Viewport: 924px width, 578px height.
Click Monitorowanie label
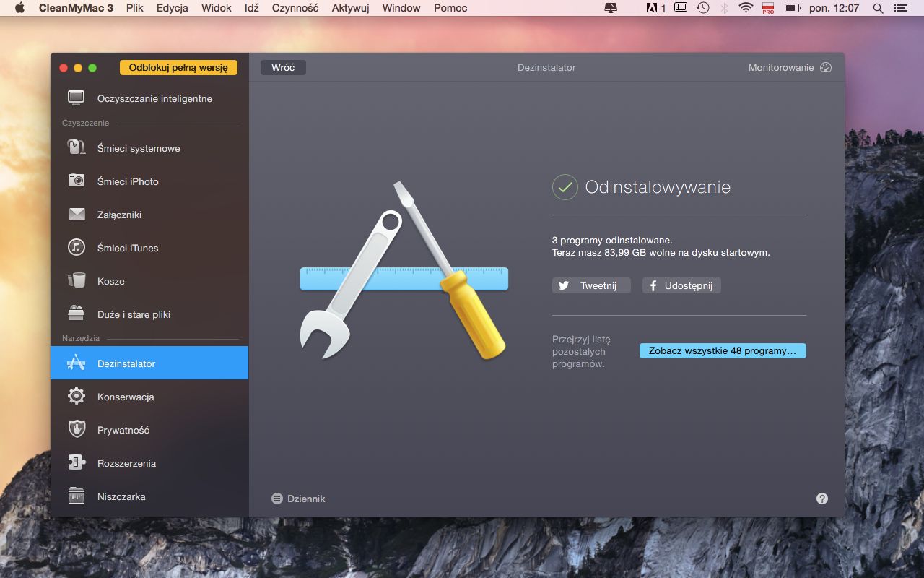click(x=781, y=67)
